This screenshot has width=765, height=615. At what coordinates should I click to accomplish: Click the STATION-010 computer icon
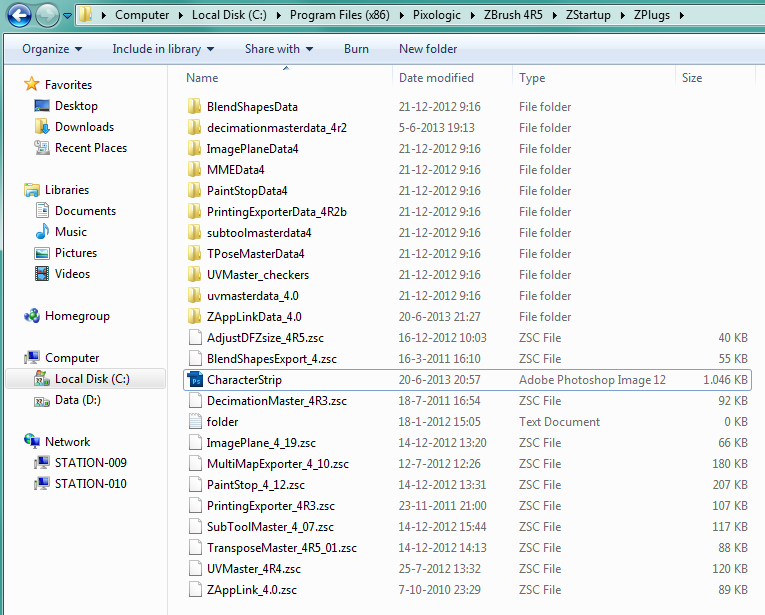pyautogui.click(x=42, y=483)
